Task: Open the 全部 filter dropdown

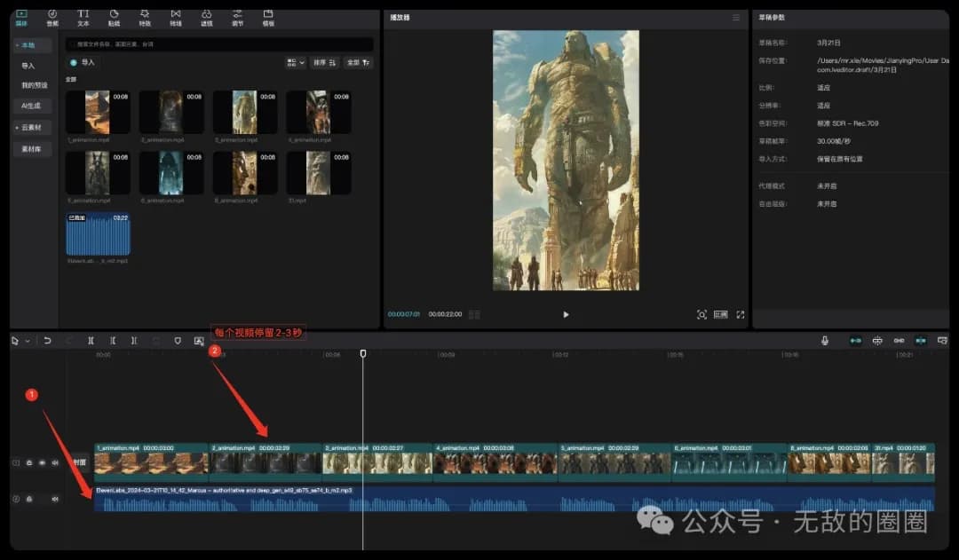Action: 358,63
